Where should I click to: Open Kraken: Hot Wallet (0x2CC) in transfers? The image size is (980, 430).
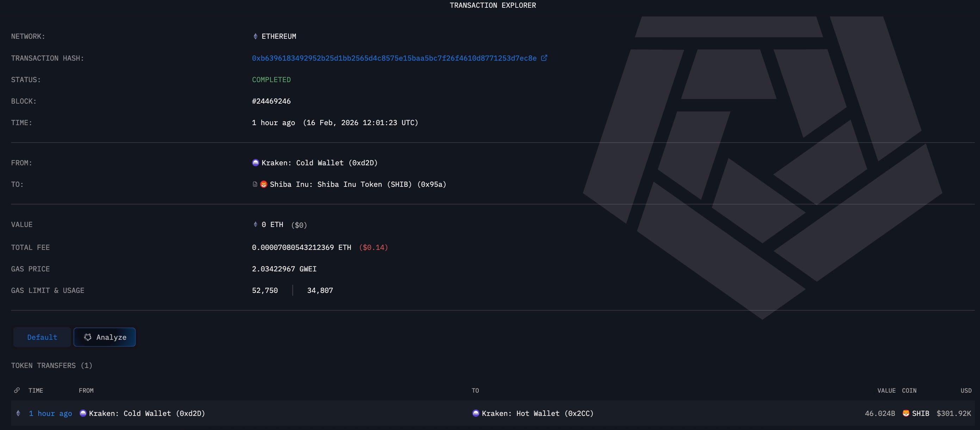537,413
